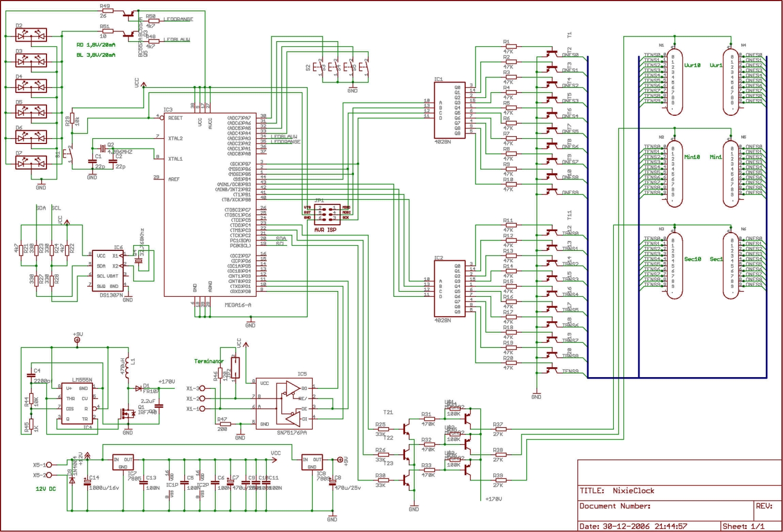Select the lower 4028N decoder IC2
783x532 pixels.
(449, 288)
